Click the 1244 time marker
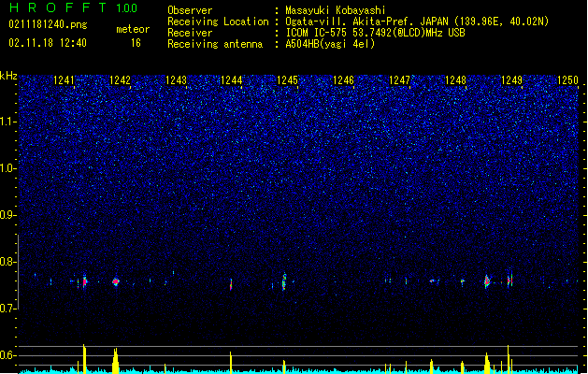 pyautogui.click(x=232, y=79)
